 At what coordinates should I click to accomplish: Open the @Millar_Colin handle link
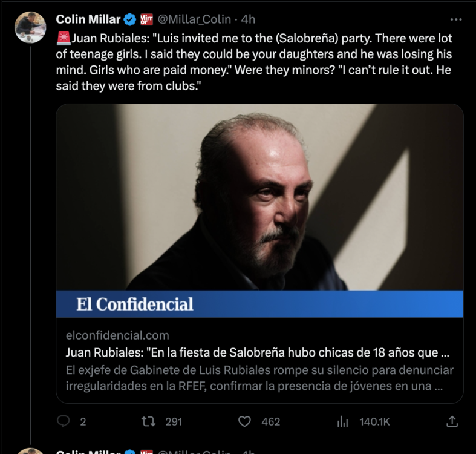coord(194,19)
